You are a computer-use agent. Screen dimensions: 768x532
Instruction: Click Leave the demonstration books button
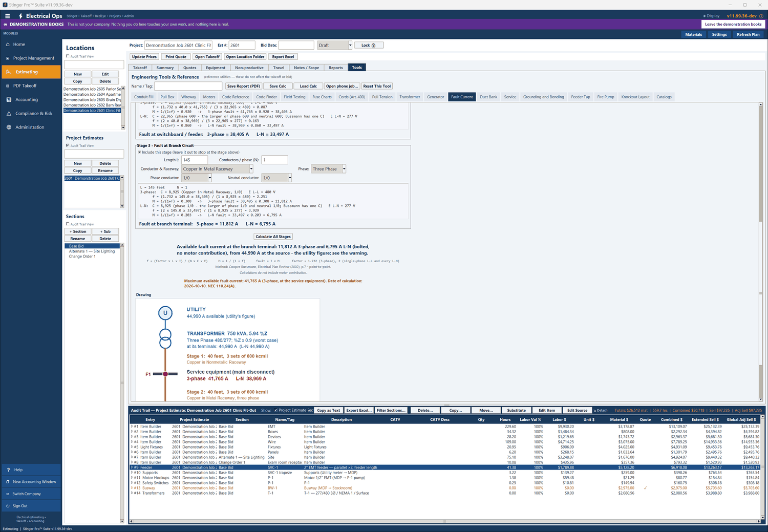tap(733, 24)
